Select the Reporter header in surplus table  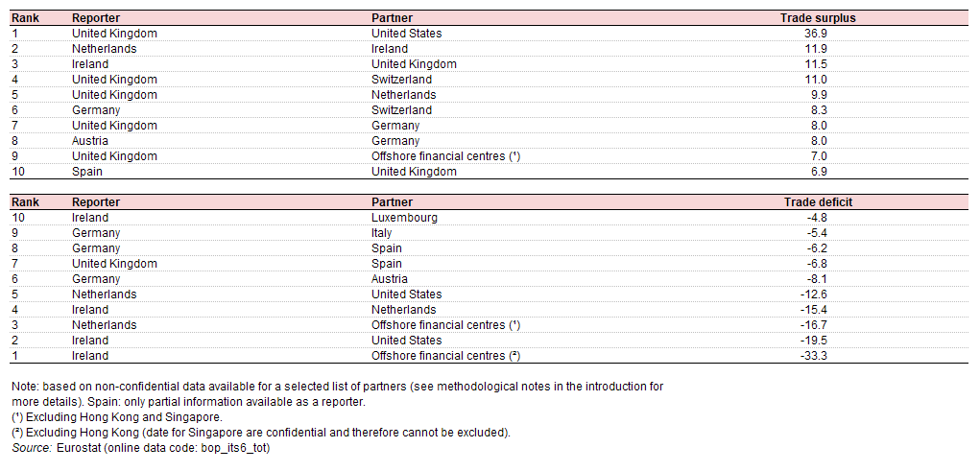[96, 18]
